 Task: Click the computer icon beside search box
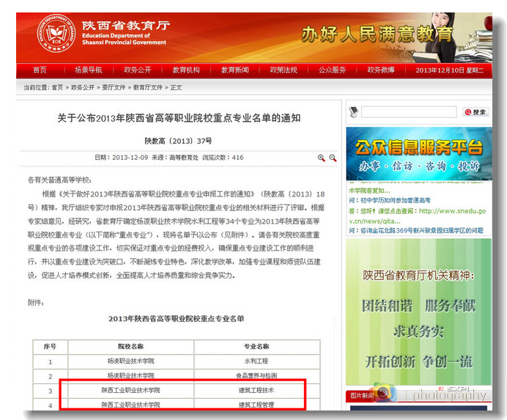tap(353, 111)
